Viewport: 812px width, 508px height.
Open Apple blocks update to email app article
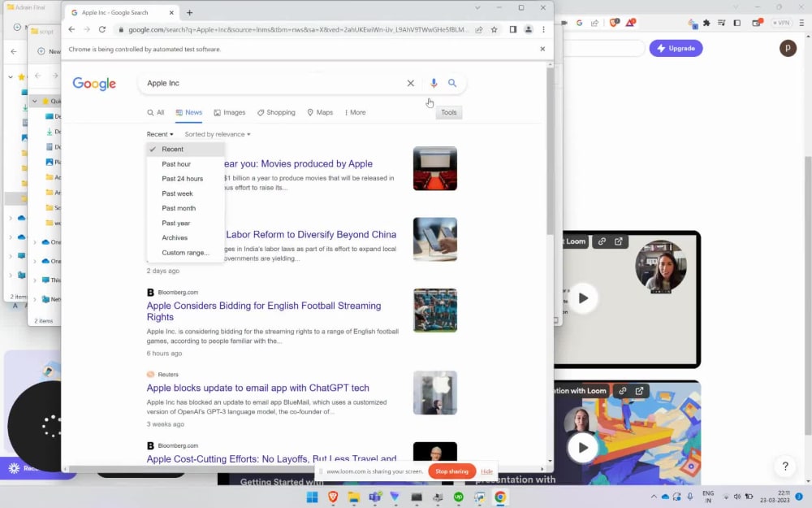tap(258, 388)
